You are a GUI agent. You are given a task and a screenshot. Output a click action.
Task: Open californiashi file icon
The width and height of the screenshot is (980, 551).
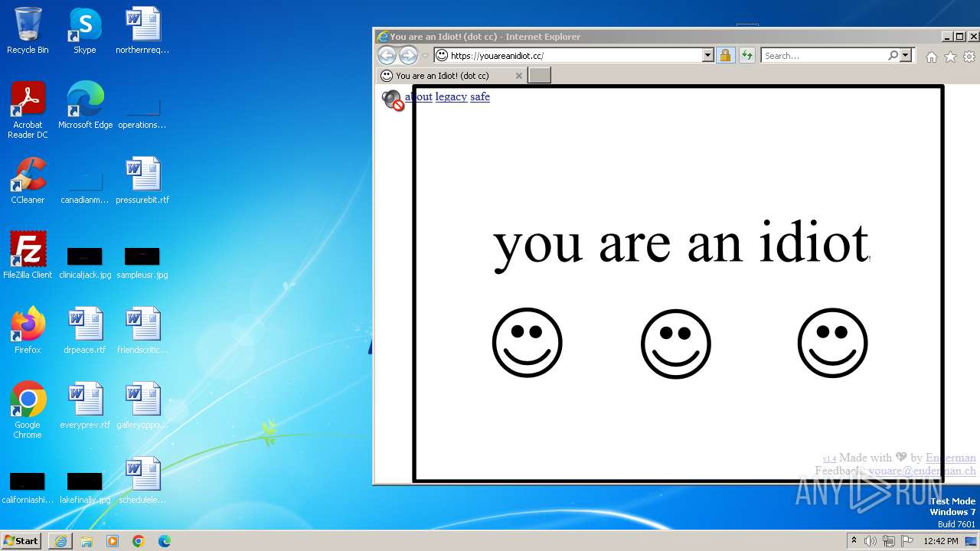pyautogui.click(x=28, y=488)
